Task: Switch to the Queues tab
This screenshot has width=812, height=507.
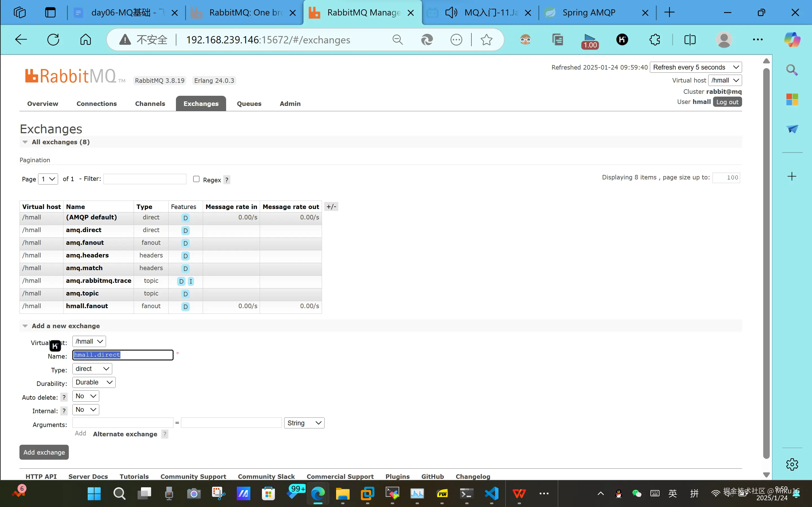Action: coord(249,104)
